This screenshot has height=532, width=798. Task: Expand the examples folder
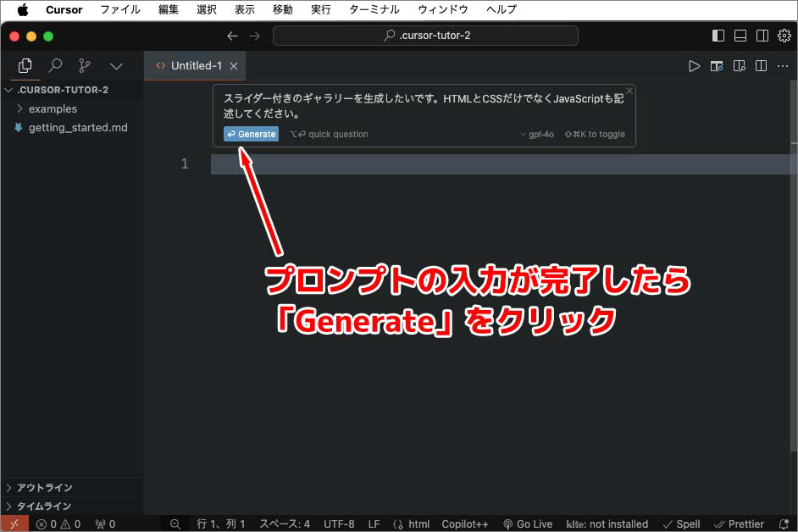tap(53, 108)
